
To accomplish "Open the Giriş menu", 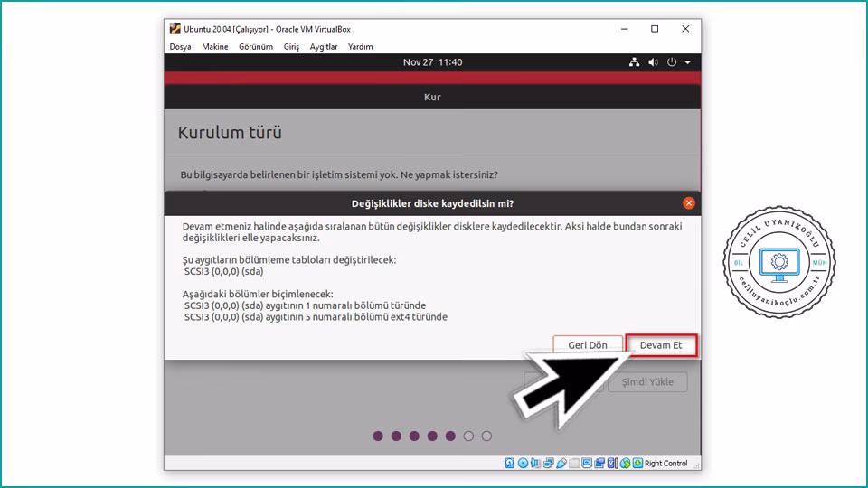I will point(291,46).
